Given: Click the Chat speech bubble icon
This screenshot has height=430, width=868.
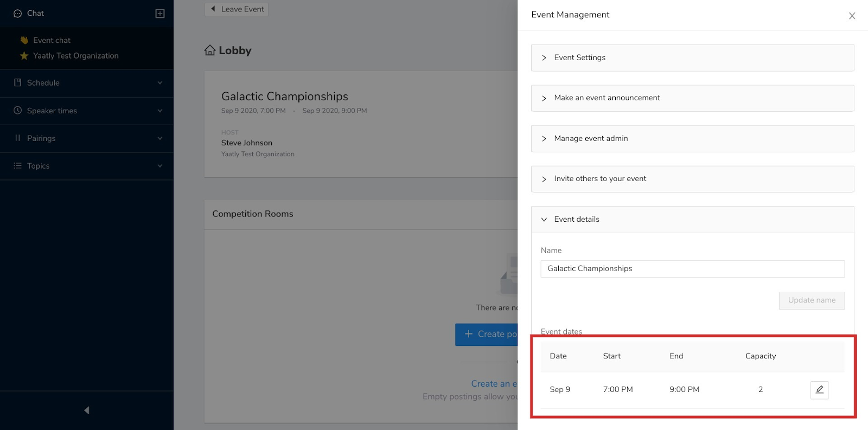Looking at the screenshot, I should [x=18, y=14].
